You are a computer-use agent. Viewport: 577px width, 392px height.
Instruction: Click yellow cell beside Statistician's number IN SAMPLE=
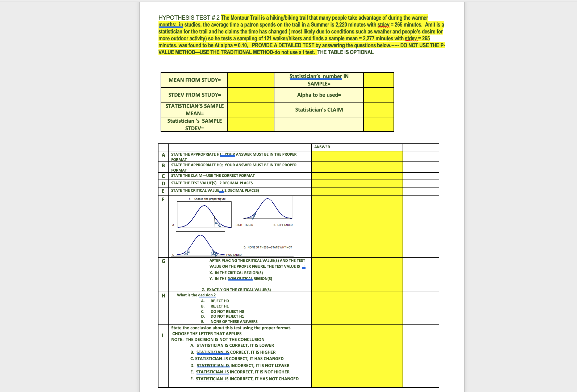378,80
